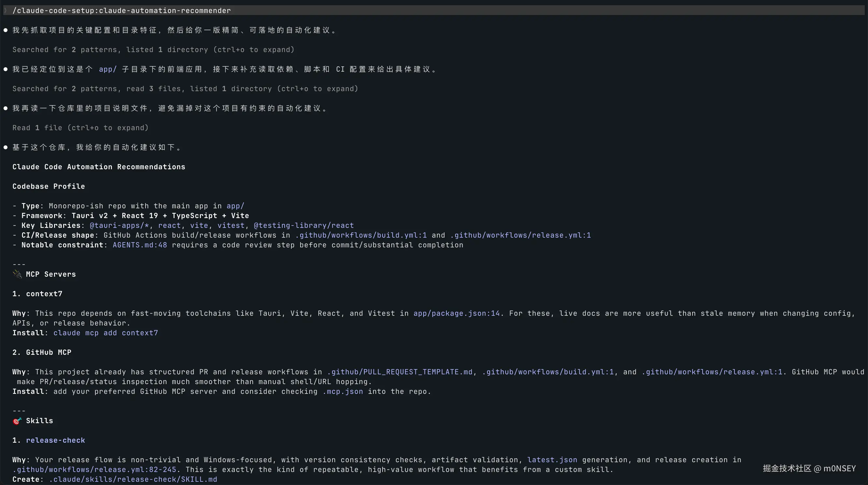The width and height of the screenshot is (868, 485).
Task: Select @testing-library/react in Key Libraries
Action: pos(303,226)
